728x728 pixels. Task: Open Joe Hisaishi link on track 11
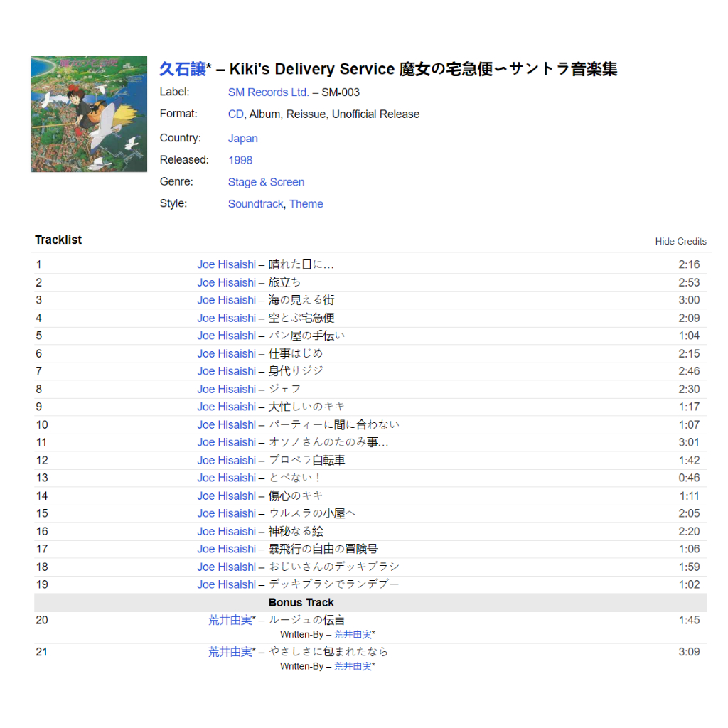click(x=227, y=442)
